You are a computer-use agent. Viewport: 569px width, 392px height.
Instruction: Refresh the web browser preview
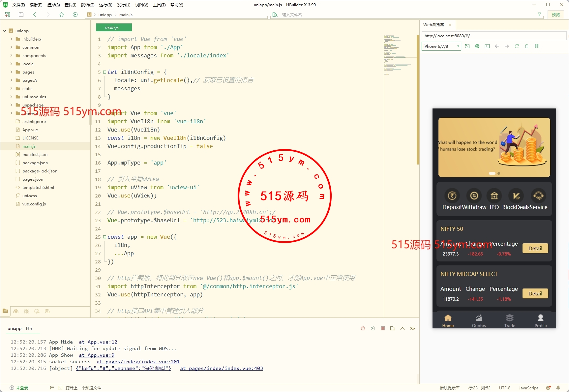(517, 46)
